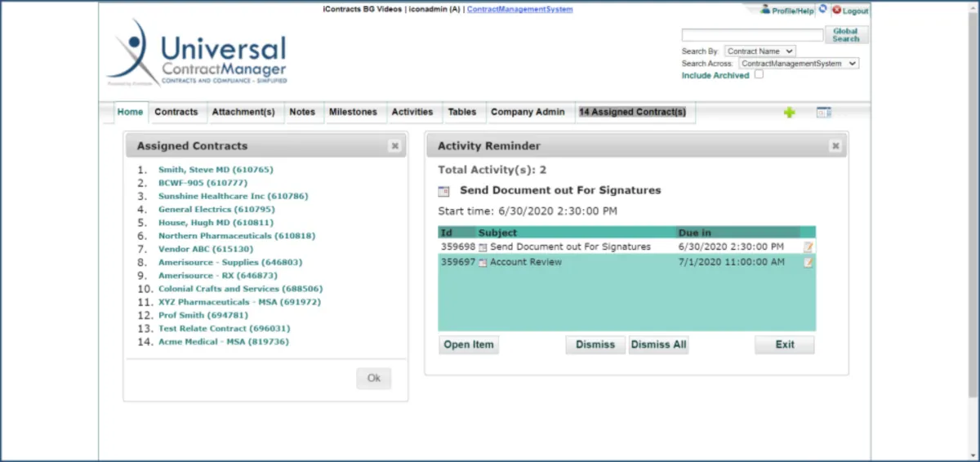Open the Tables tab
The image size is (980, 462).
coord(462,113)
